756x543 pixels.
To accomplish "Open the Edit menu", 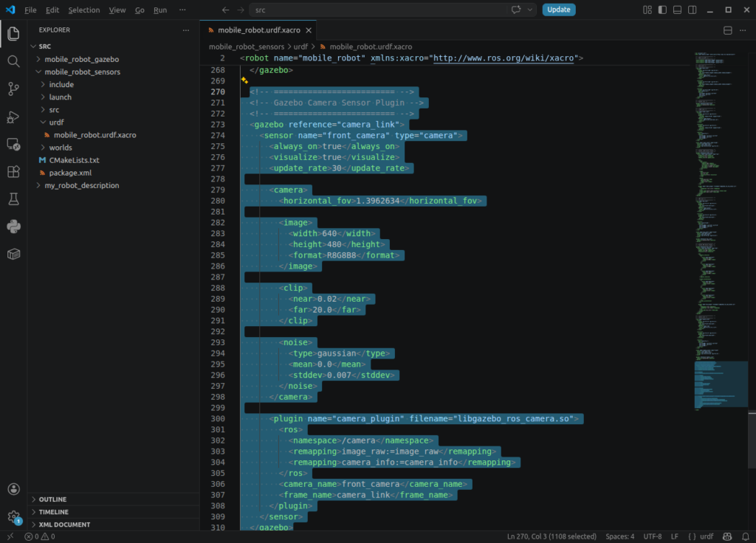I will click(52, 10).
